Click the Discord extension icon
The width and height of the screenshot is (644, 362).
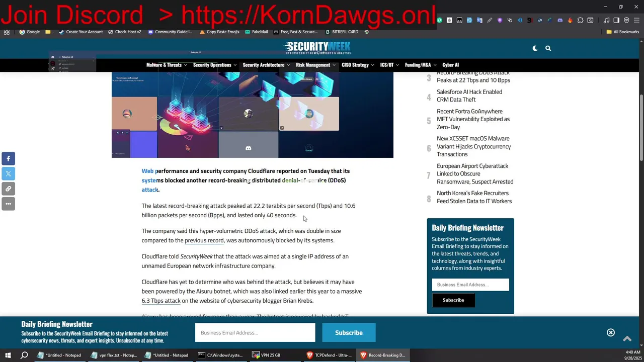click(x=560, y=20)
